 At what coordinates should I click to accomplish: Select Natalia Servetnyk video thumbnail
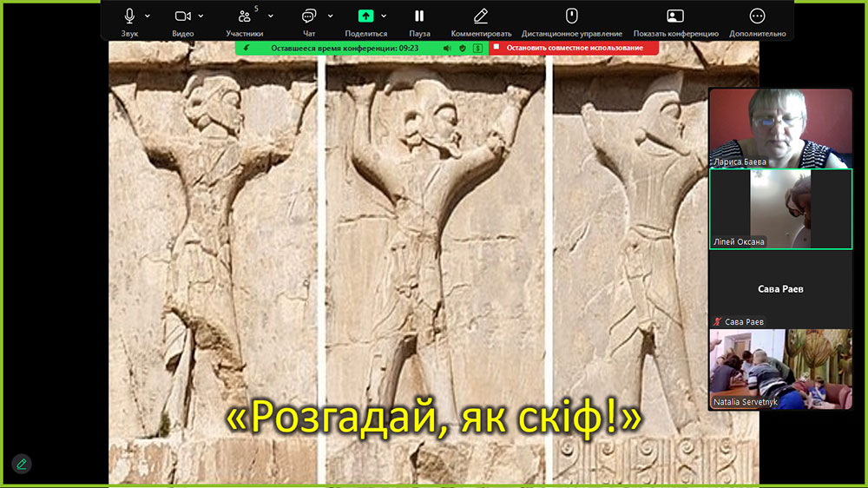click(780, 369)
